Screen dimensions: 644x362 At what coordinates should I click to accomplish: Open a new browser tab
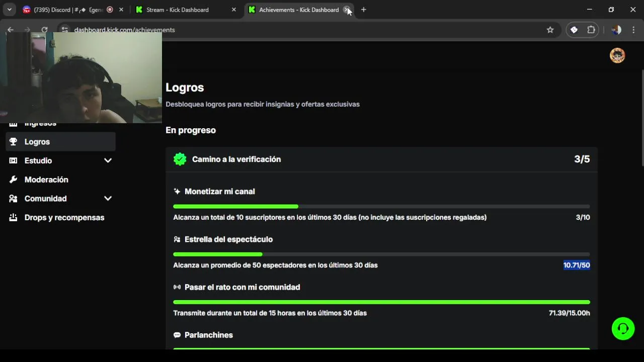[364, 10]
